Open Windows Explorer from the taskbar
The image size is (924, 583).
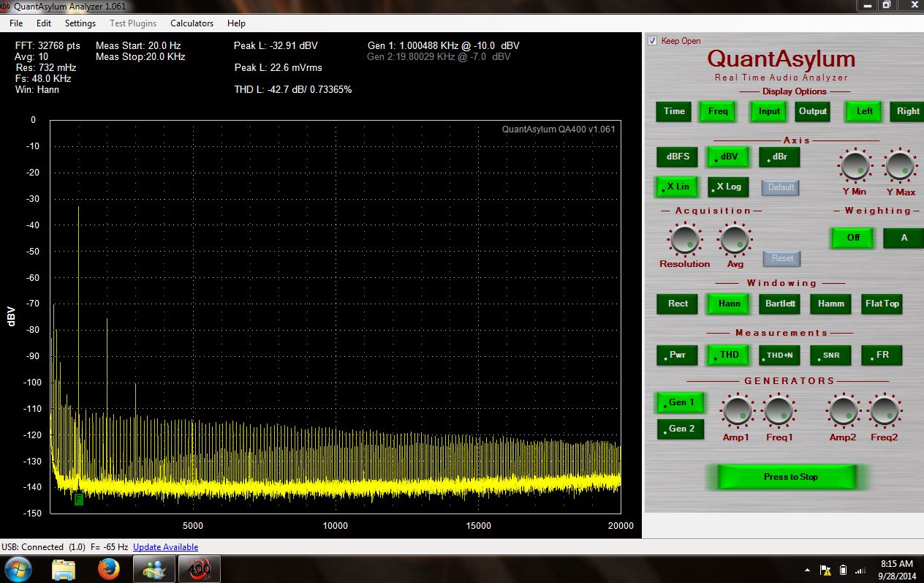64,568
